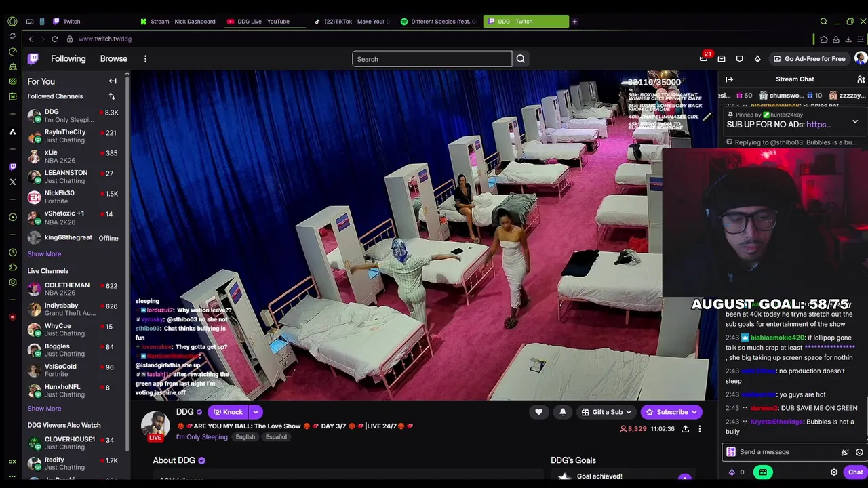The width and height of the screenshot is (868, 488).
Task: Click the English tag
Action: [245, 437]
